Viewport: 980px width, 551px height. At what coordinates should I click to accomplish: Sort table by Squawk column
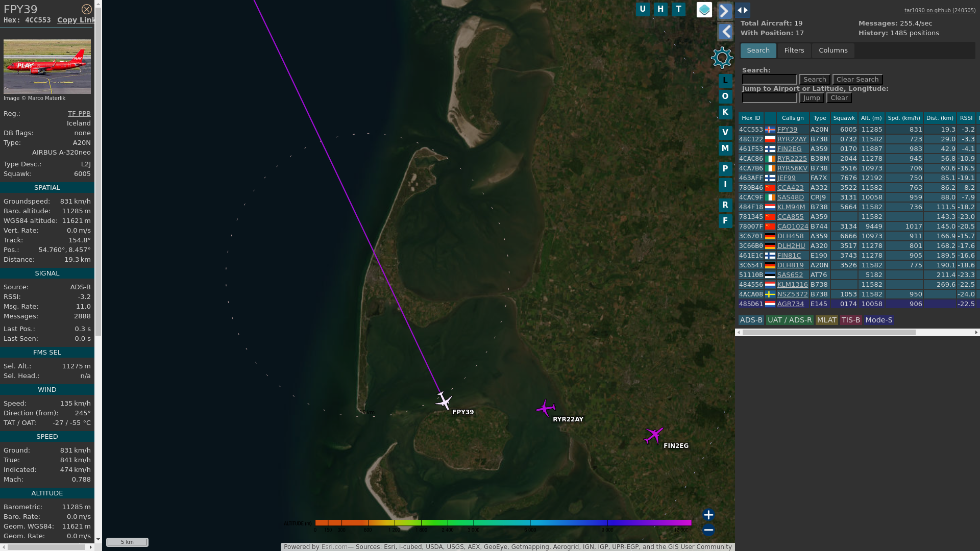coord(844,118)
